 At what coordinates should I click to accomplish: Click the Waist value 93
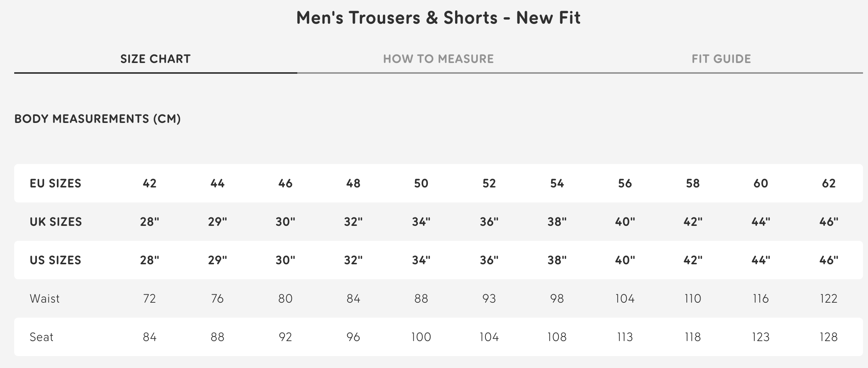489,298
